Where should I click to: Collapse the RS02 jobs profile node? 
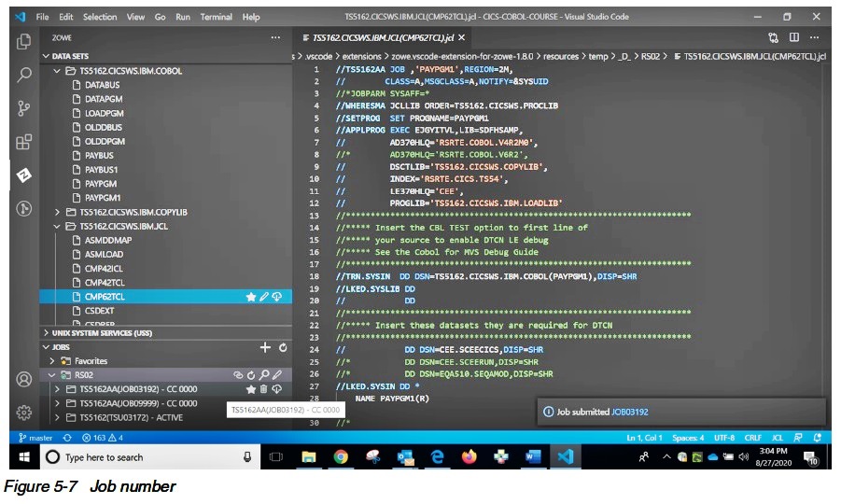pyautogui.click(x=51, y=375)
